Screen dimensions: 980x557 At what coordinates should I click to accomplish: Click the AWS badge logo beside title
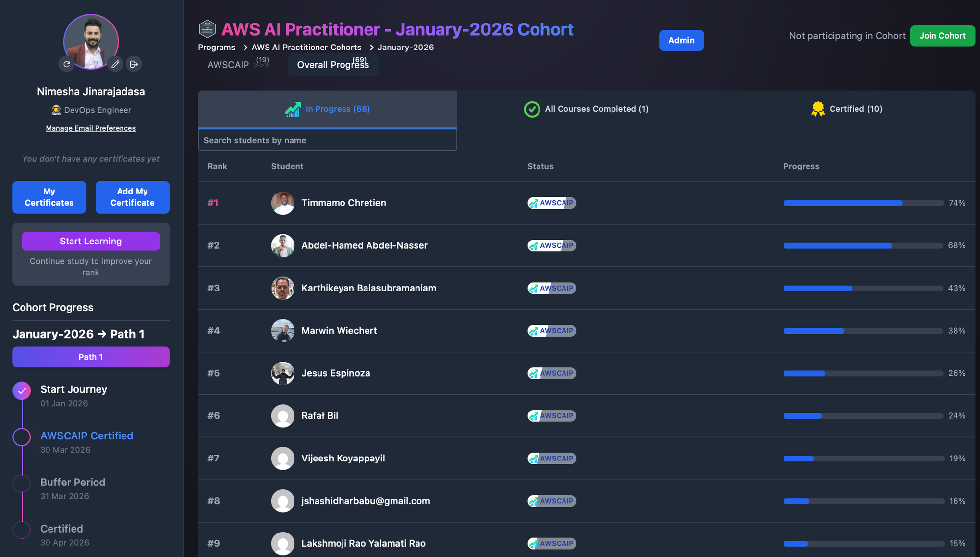(207, 29)
